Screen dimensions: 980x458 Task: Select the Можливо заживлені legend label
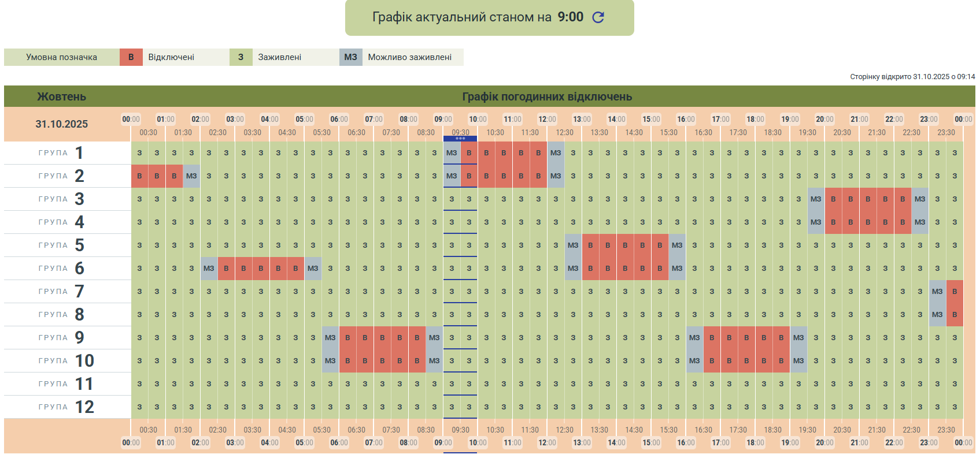[x=409, y=57]
